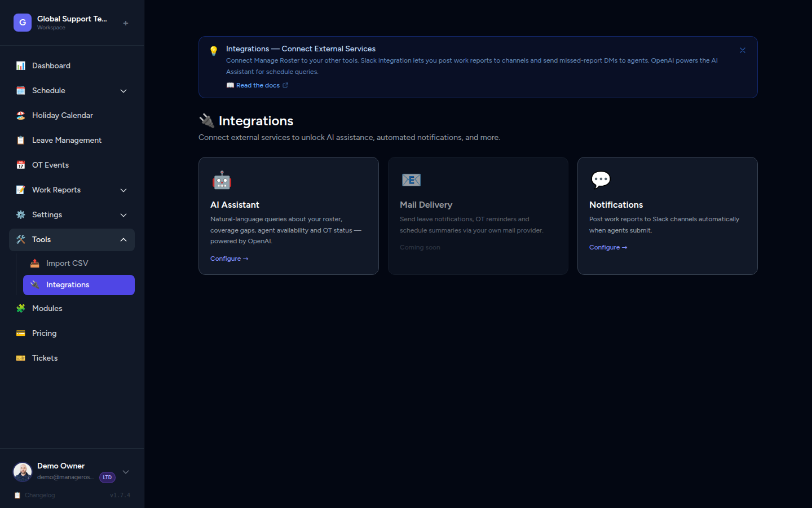Configure the AI Assistant integration
Viewport: 812px width, 508px height.
click(x=230, y=259)
